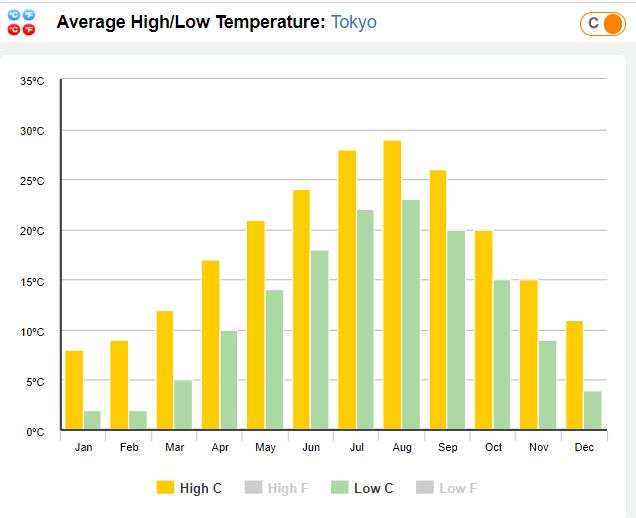Toggle the C temperature unit switch
636x518 pixels.
tap(601, 23)
